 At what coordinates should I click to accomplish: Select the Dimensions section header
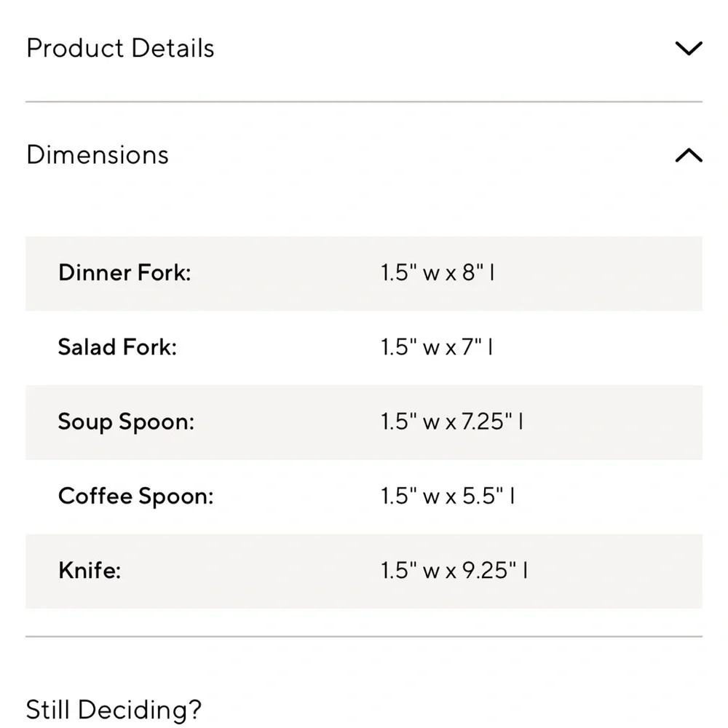coord(97,155)
